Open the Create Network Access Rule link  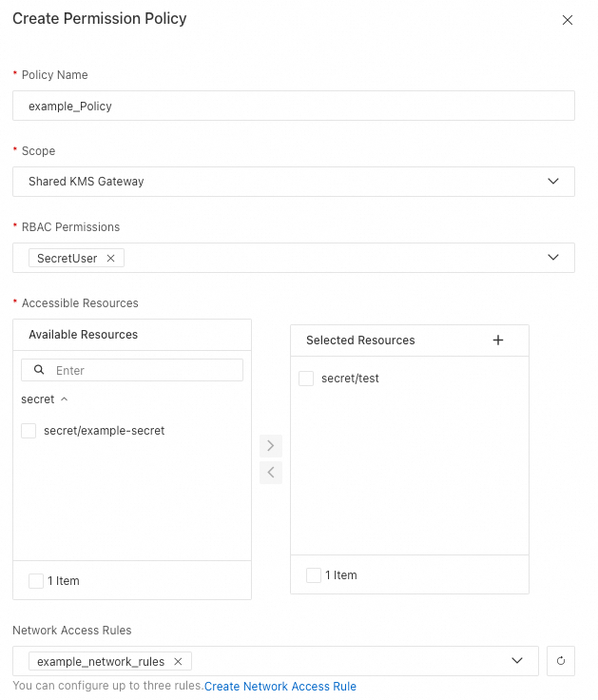[280, 687]
